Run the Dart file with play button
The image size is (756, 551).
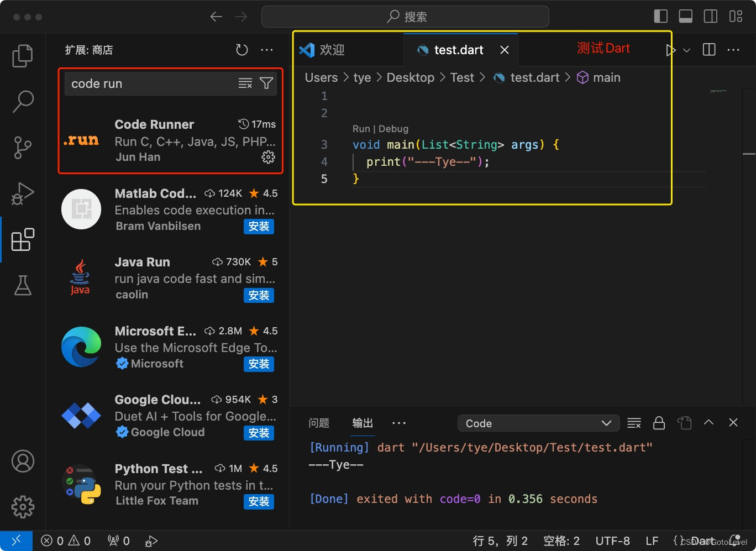[670, 50]
